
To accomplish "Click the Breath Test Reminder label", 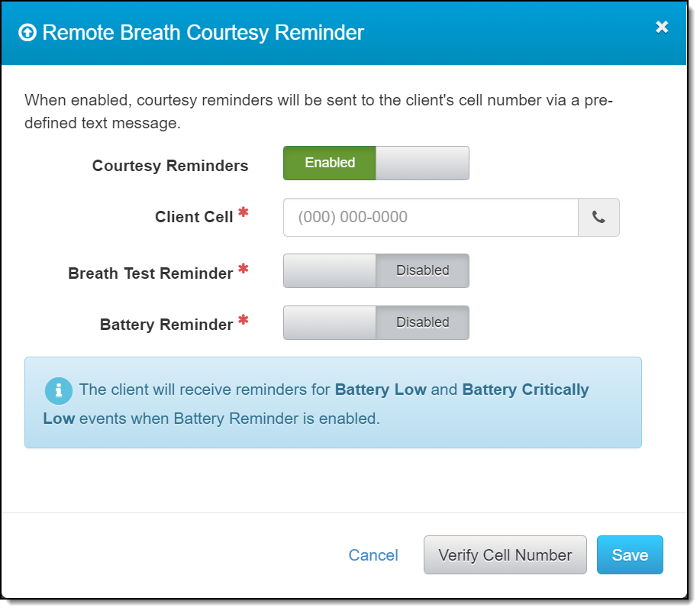I will coord(150,273).
